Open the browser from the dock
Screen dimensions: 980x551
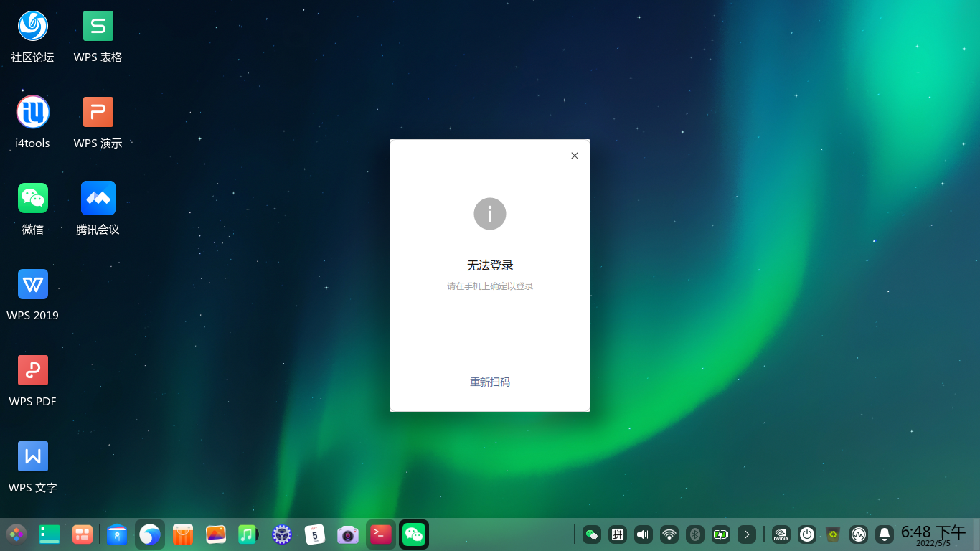click(x=150, y=534)
